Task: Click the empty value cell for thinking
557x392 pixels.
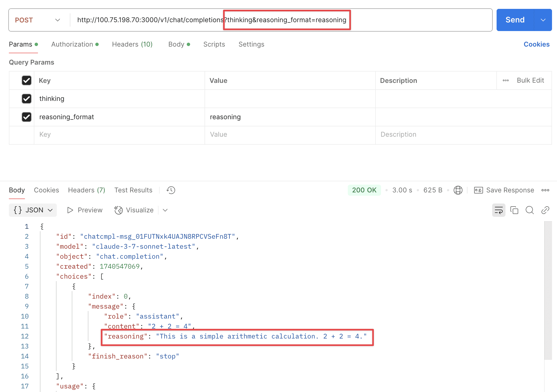Action: 290,99
